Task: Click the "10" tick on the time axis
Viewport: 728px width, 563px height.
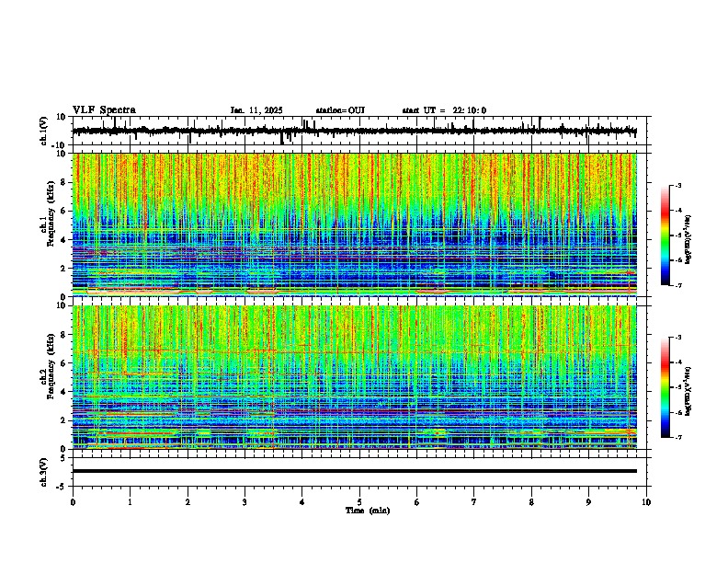Action: tap(646, 502)
